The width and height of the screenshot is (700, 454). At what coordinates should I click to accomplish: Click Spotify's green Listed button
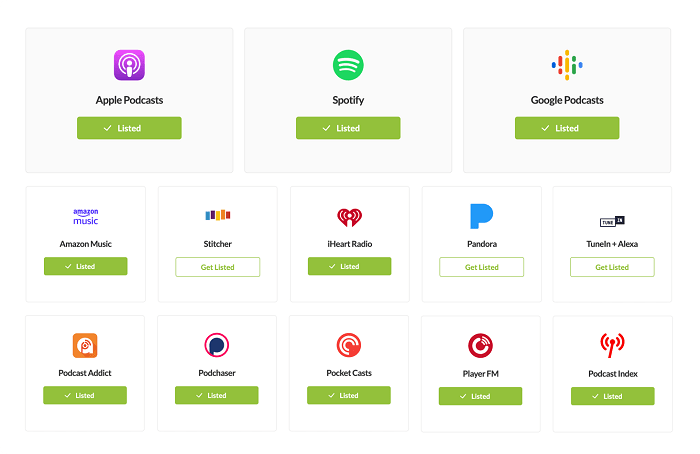click(x=348, y=128)
